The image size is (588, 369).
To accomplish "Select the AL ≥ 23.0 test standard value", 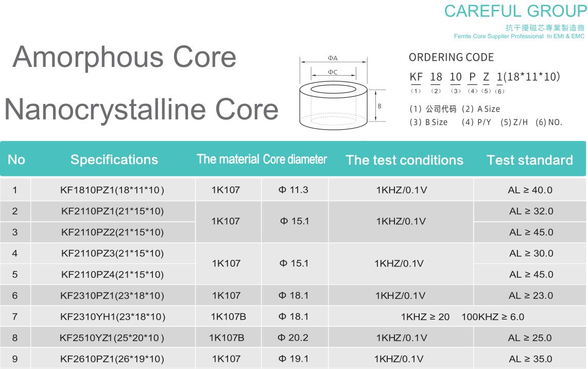I will point(530,295).
